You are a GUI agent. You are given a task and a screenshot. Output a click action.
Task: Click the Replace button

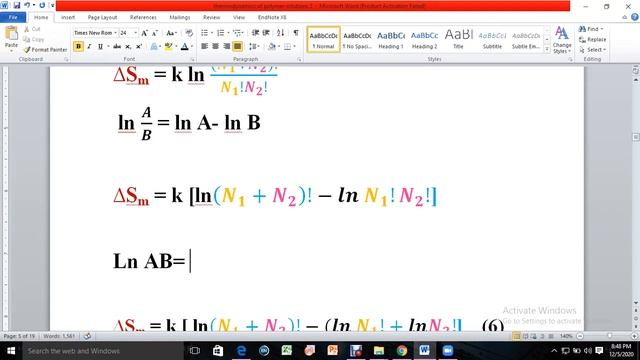click(593, 40)
